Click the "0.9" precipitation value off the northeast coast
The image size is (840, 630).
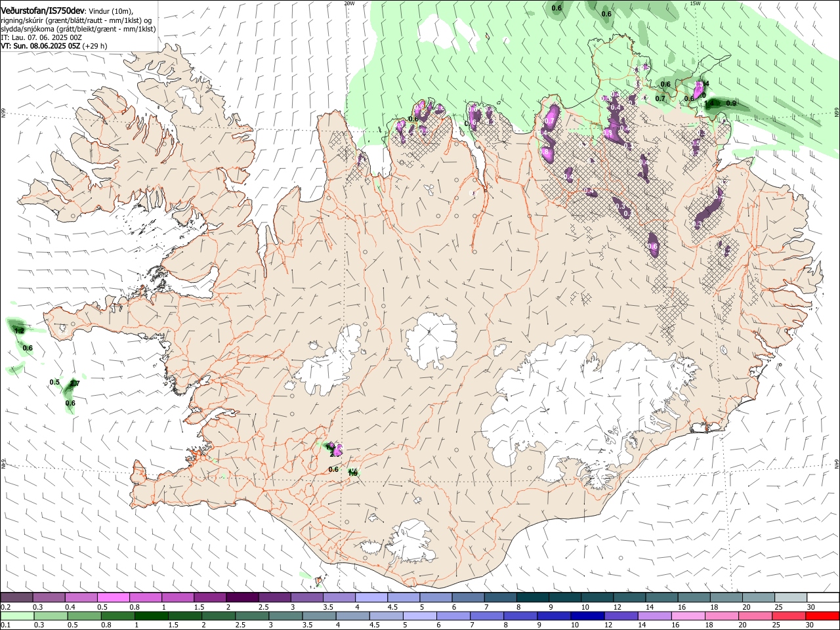[x=731, y=103]
